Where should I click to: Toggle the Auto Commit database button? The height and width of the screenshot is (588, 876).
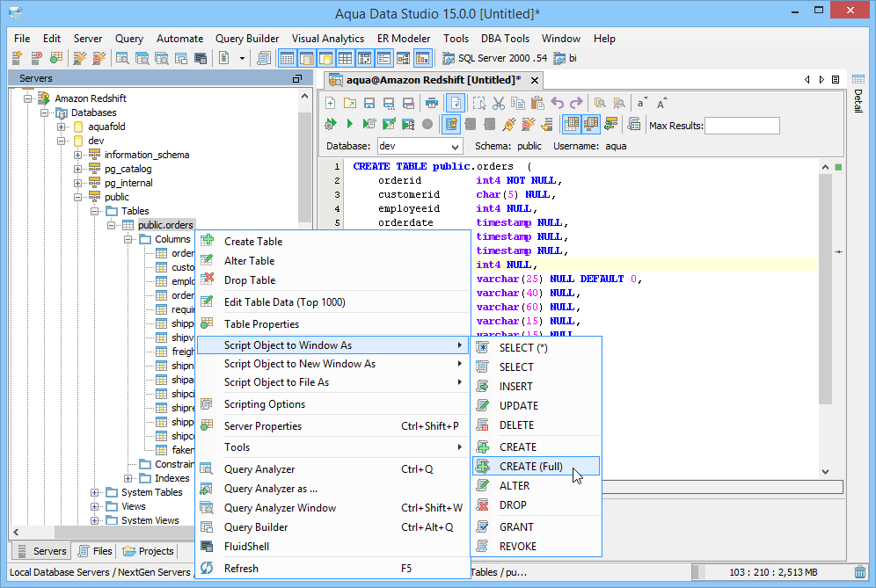(451, 124)
